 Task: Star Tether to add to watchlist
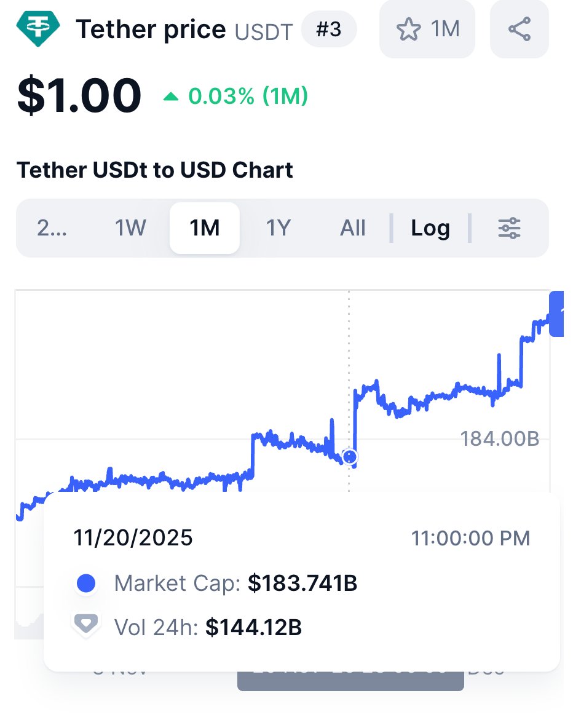click(427, 29)
